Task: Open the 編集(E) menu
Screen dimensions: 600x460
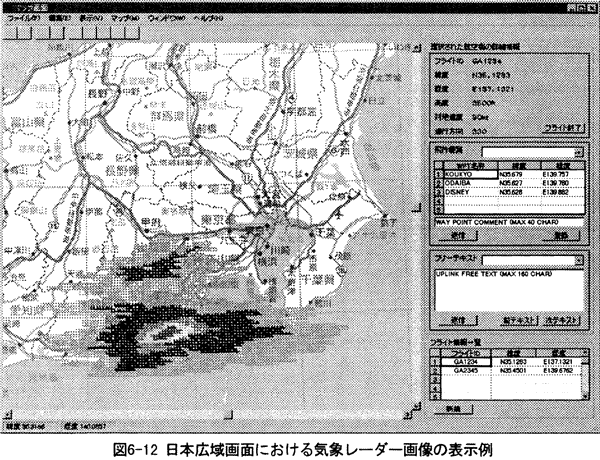Action: pyautogui.click(x=60, y=18)
